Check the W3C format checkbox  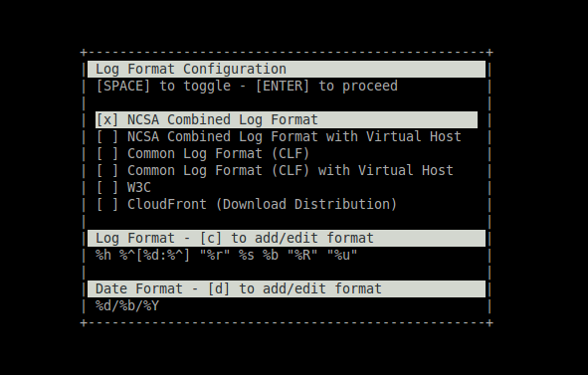tap(107, 187)
